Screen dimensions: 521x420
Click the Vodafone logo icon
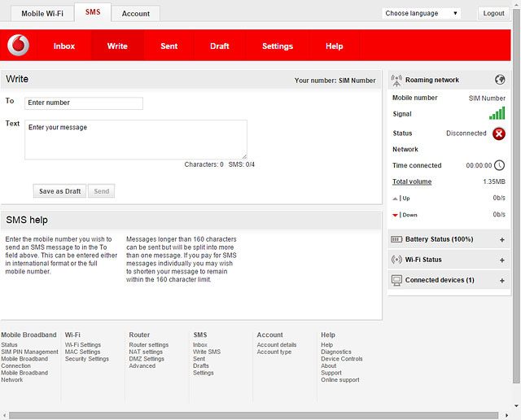pyautogui.click(x=18, y=46)
